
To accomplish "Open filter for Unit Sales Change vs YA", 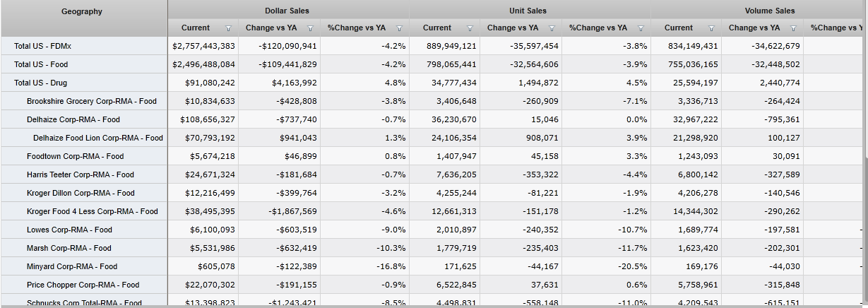I will tap(552, 29).
